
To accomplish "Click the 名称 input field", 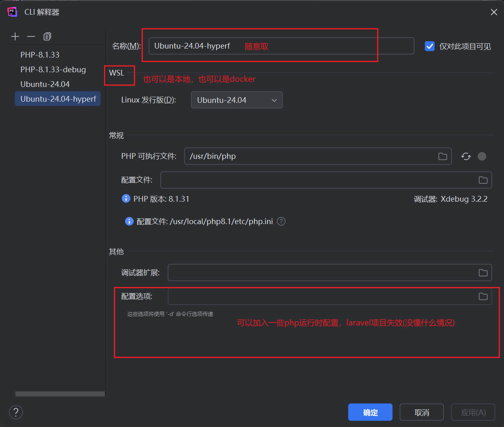I will pos(282,46).
